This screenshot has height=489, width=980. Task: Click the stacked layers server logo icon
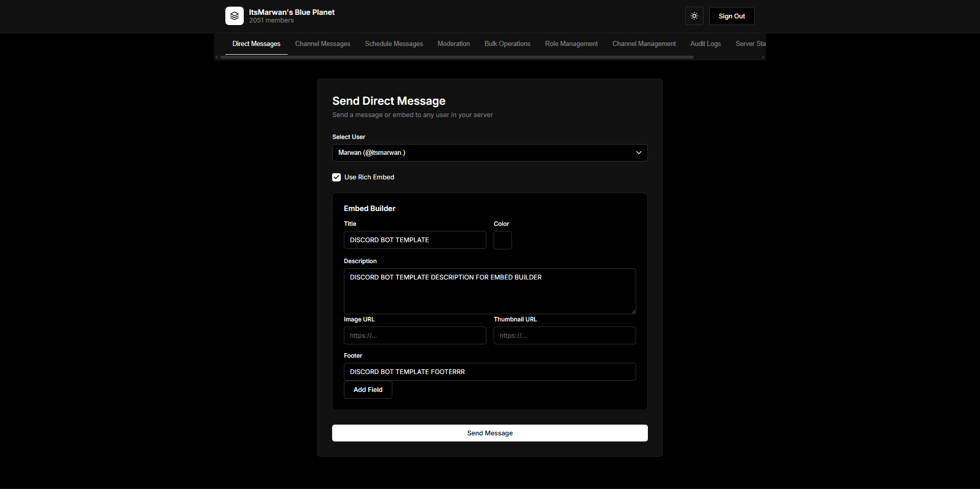point(234,16)
